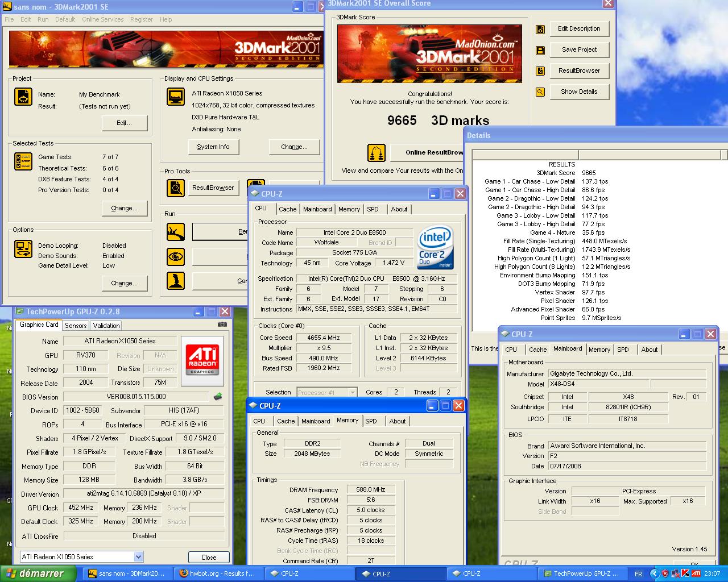Click the GPU Clock 452 MHz field
This screenshot has height=582, width=728.
coord(81,508)
